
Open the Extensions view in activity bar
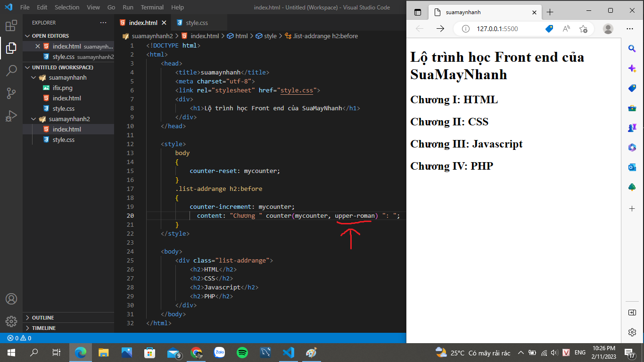pos(11,25)
